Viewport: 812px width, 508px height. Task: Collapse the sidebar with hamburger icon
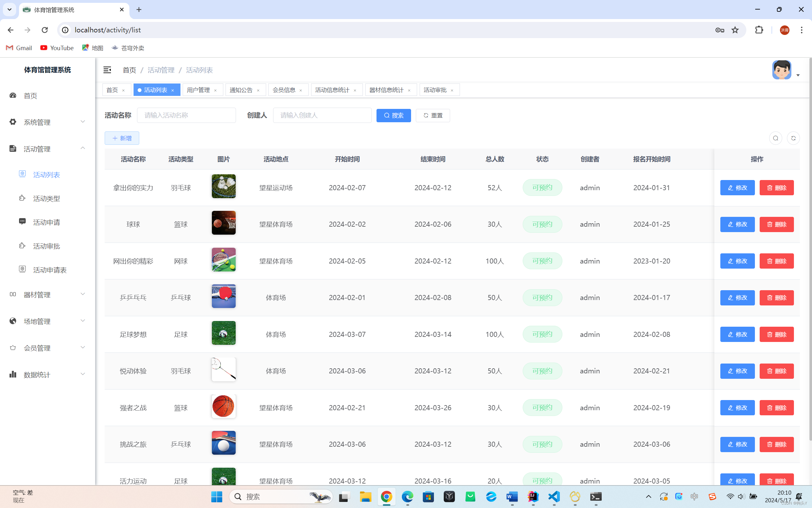(107, 70)
